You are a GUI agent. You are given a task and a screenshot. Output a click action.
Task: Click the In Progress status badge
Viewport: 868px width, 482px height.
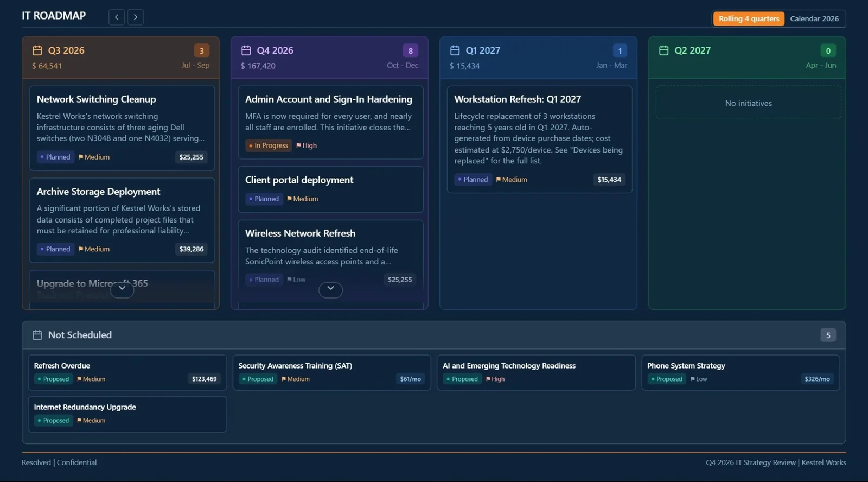pyautogui.click(x=269, y=145)
